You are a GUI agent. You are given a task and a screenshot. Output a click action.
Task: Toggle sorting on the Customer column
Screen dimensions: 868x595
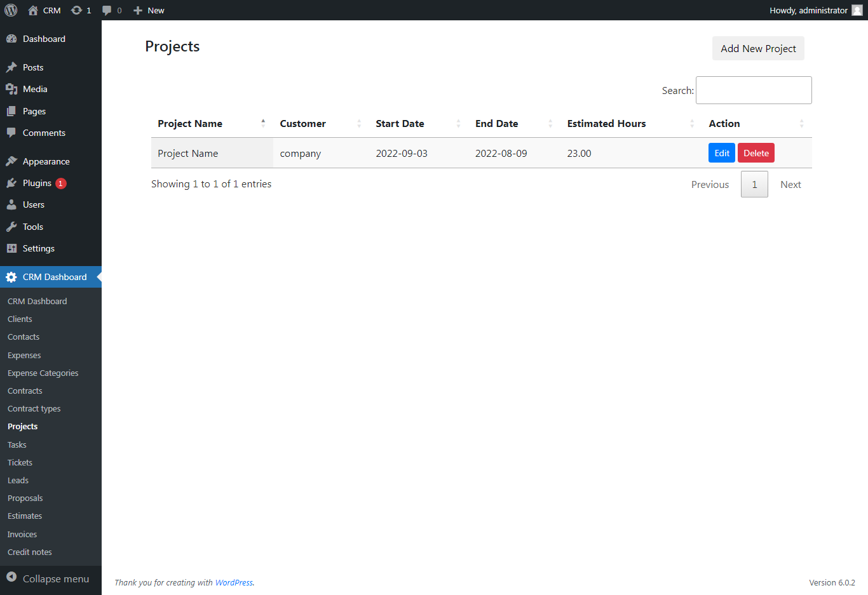click(x=358, y=123)
